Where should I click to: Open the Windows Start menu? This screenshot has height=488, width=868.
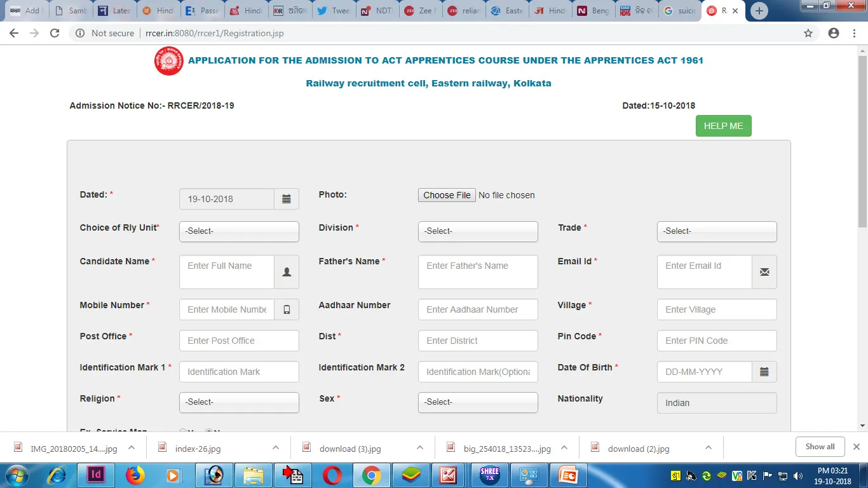click(x=16, y=475)
